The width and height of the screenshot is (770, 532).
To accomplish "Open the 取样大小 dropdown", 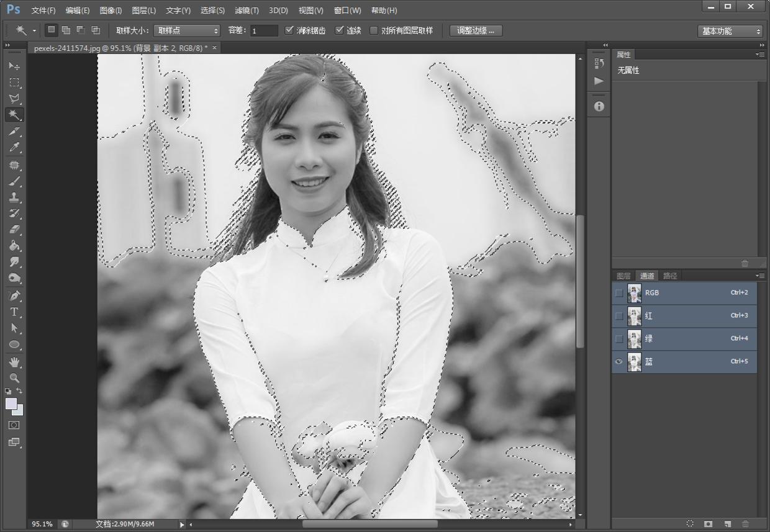I will [x=187, y=30].
